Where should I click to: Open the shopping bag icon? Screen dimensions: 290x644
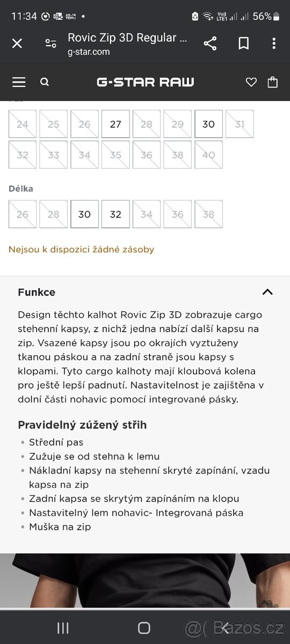coord(273,82)
